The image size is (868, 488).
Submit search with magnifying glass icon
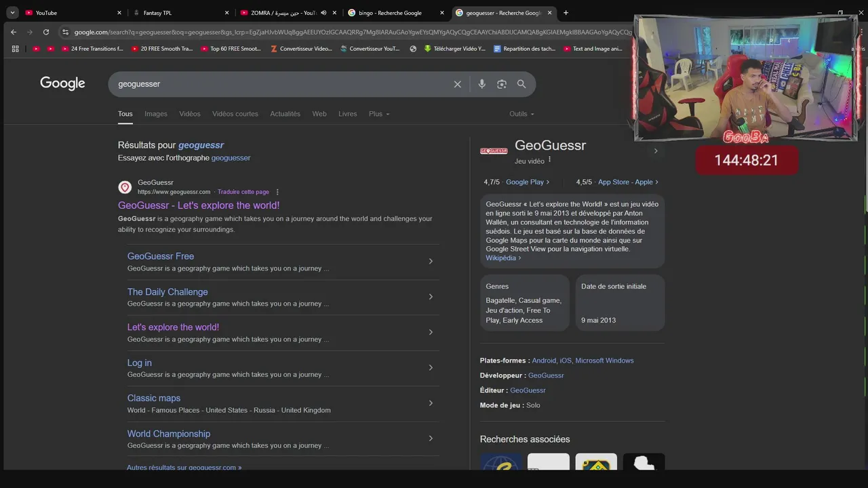click(521, 84)
